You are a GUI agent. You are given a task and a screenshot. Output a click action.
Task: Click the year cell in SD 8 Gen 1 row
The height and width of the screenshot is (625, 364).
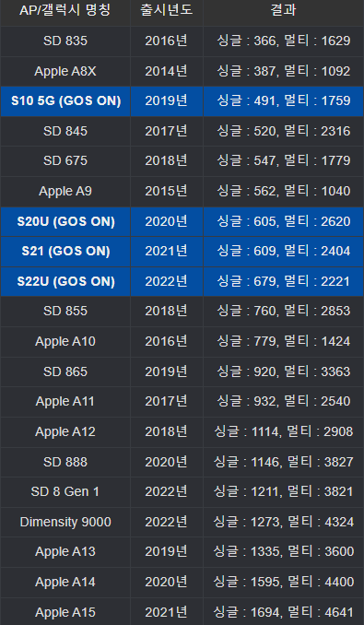(x=167, y=492)
